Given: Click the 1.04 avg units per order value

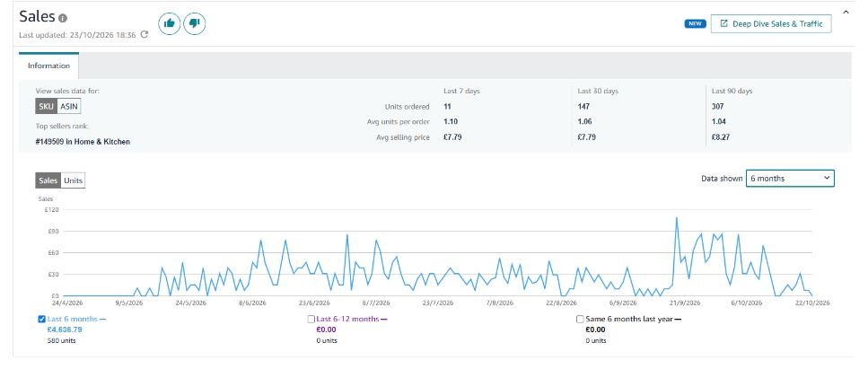Looking at the screenshot, I should pos(718,121).
